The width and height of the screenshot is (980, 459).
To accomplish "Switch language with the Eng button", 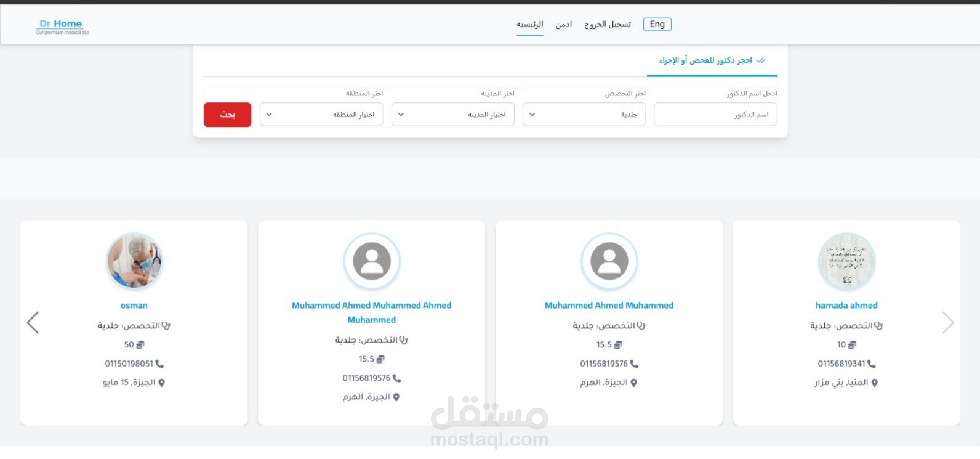I will pos(657,24).
